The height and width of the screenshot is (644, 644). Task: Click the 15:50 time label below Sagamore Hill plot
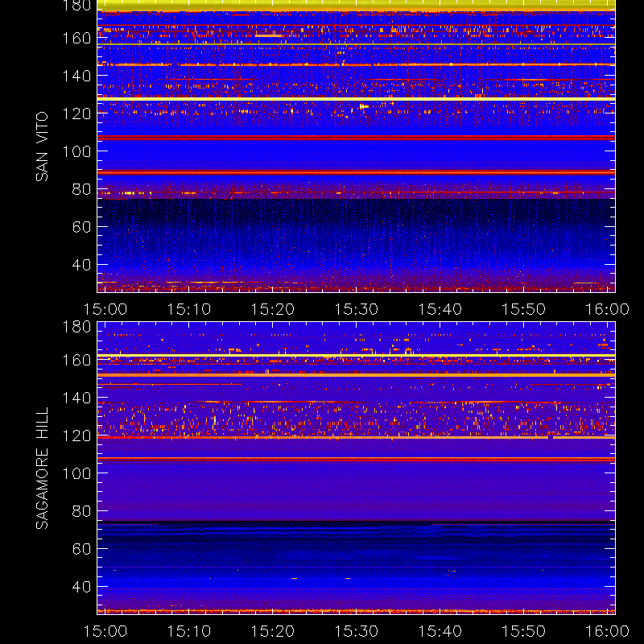point(524,631)
